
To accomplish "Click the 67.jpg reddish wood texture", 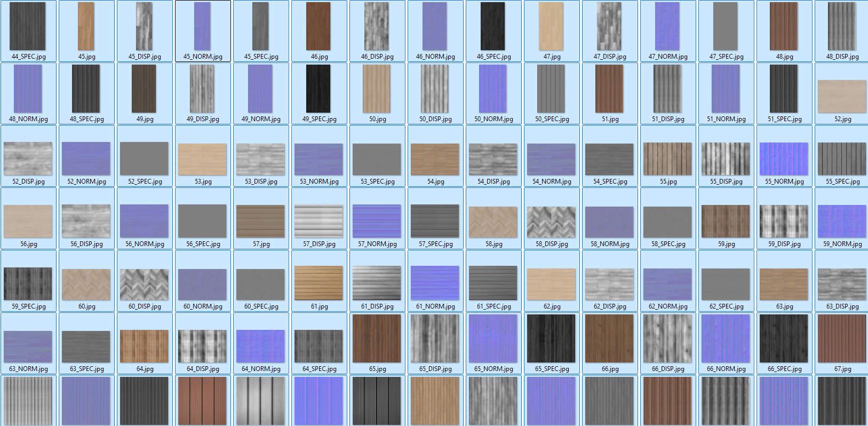I will click(842, 338).
